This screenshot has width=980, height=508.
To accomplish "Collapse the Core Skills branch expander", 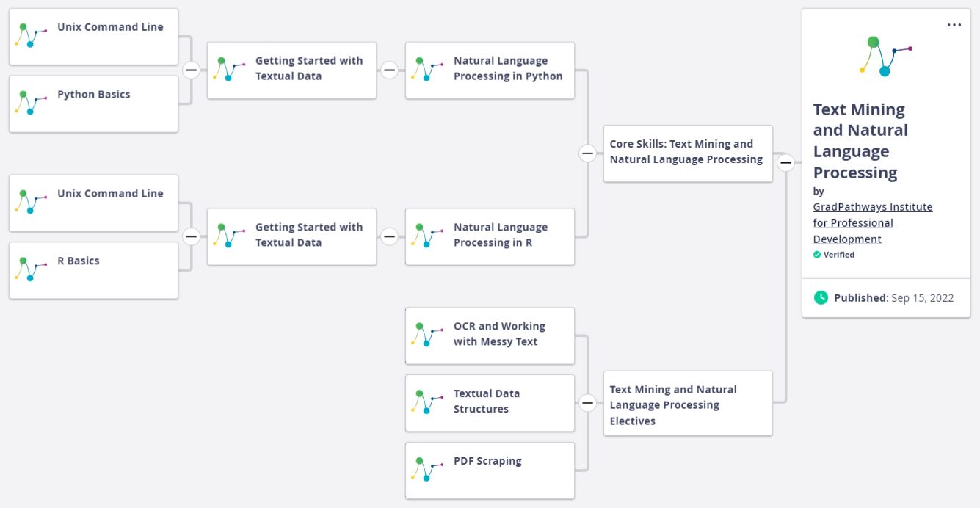I will click(587, 153).
